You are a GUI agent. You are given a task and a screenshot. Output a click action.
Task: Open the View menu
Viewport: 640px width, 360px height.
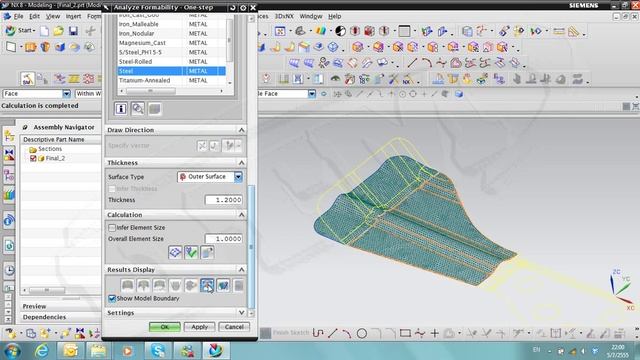click(53, 16)
